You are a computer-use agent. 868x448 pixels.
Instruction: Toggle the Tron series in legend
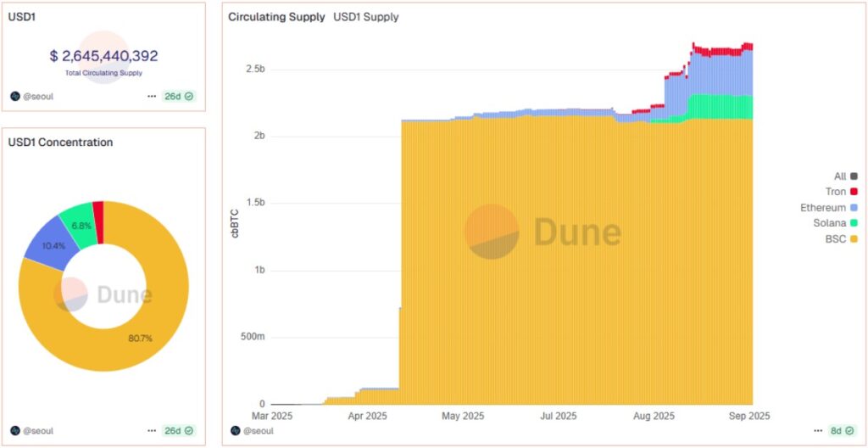pyautogui.click(x=841, y=192)
